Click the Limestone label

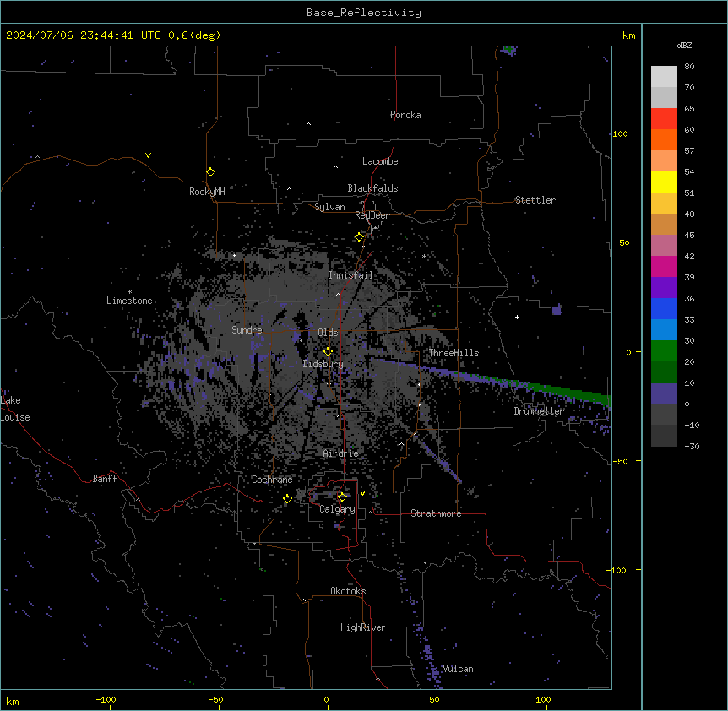(129, 301)
